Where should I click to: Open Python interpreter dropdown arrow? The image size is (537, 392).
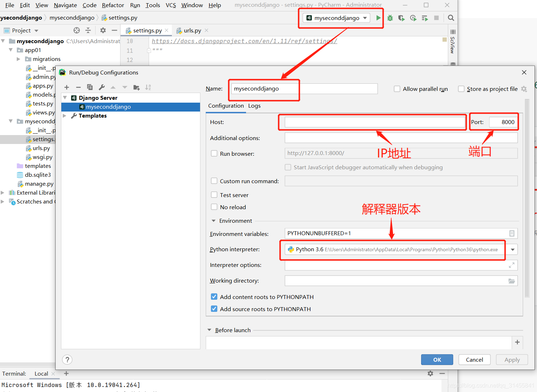pyautogui.click(x=512, y=249)
